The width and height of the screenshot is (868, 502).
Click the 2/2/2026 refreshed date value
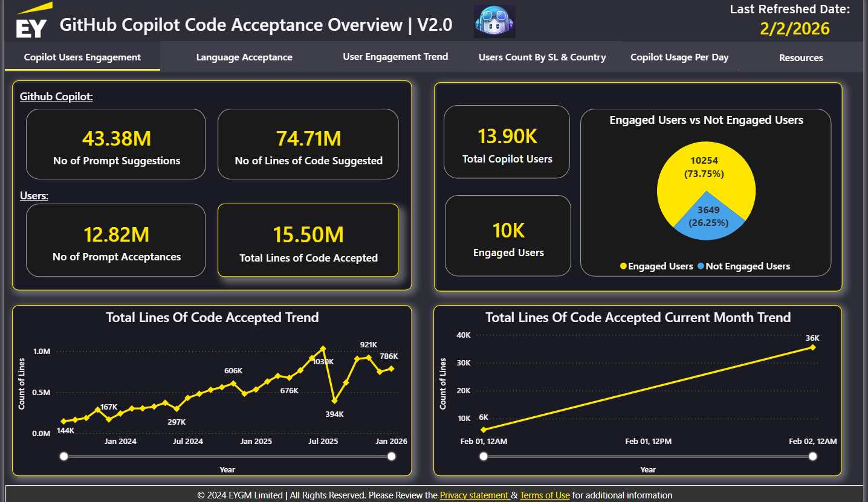pos(795,28)
